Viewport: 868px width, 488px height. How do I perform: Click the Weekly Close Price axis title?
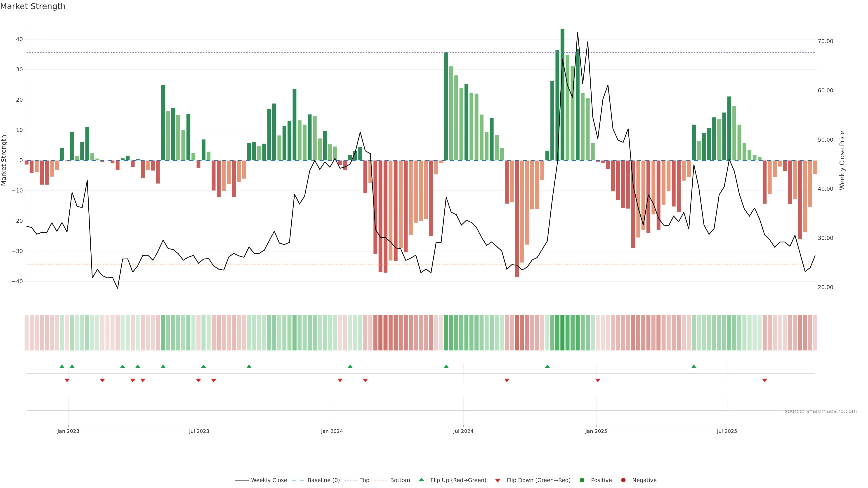pos(842,160)
